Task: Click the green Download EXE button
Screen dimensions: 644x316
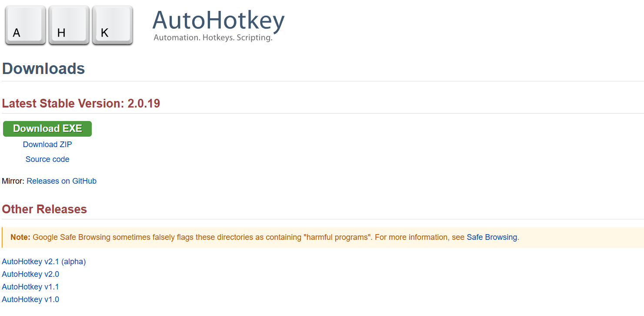Action: [x=47, y=128]
